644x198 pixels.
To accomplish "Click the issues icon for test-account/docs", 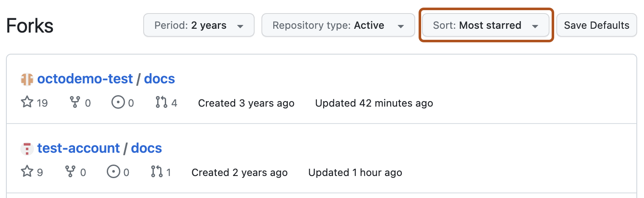I will pos(113,172).
